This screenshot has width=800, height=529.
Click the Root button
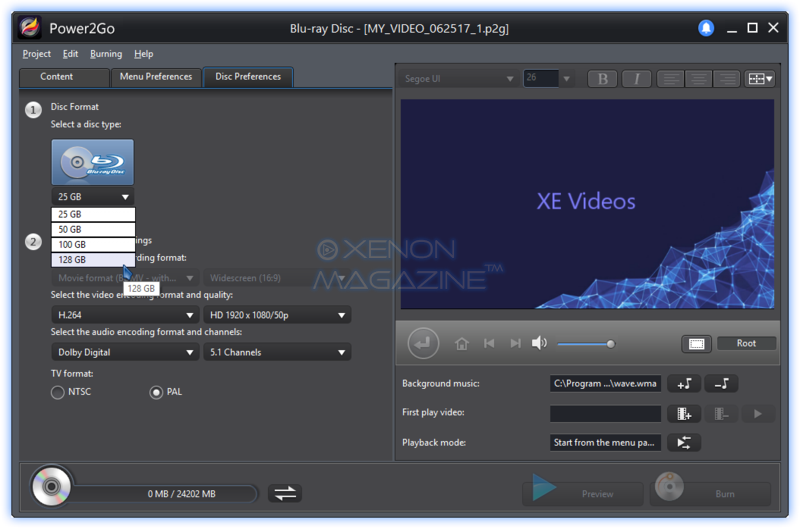click(x=746, y=343)
